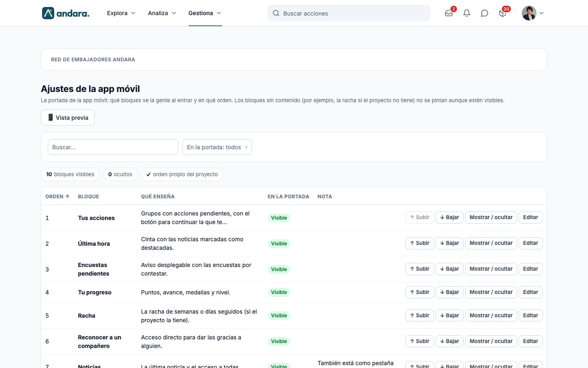The height and width of the screenshot is (368, 588).
Task: Click the 'Puntos, avance, medallas y nivel.' description
Action: pyautogui.click(x=186, y=292)
